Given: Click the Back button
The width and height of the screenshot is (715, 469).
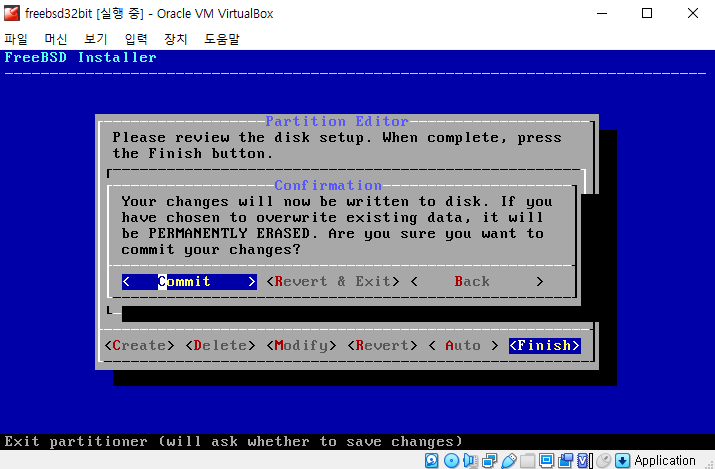Looking at the screenshot, I should click(477, 282).
